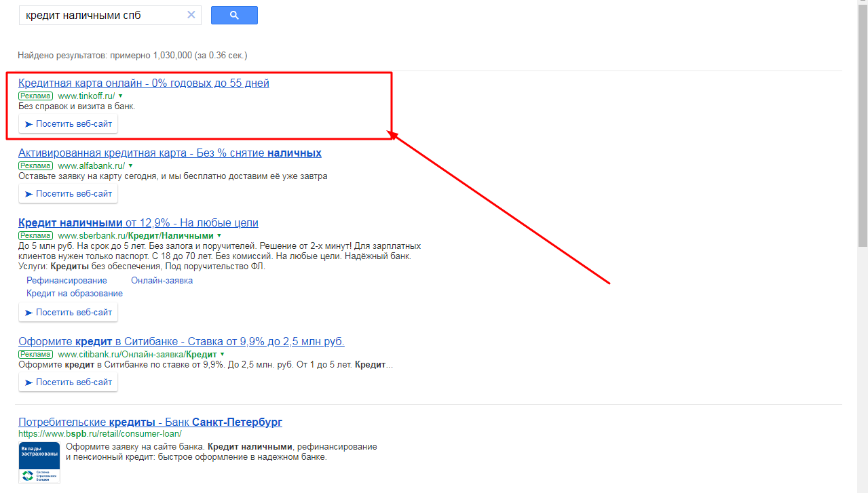
Task: Click Оставьте заявку на карту сегодня description
Action: 173,176
